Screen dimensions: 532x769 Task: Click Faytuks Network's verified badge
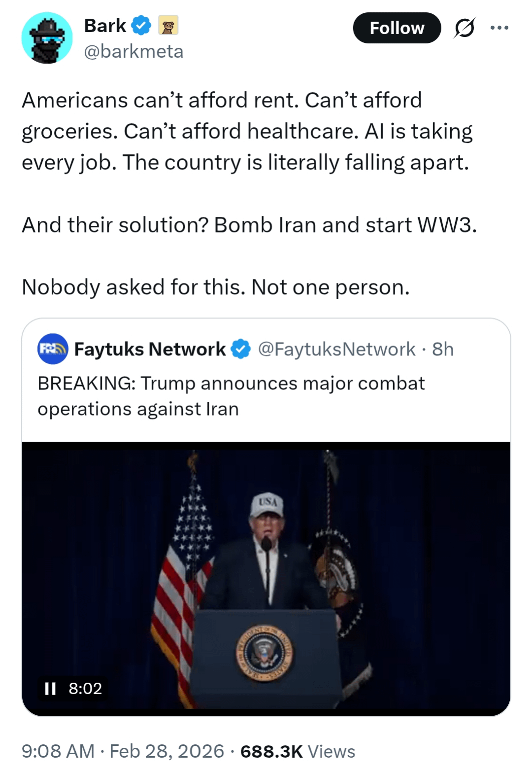point(241,349)
